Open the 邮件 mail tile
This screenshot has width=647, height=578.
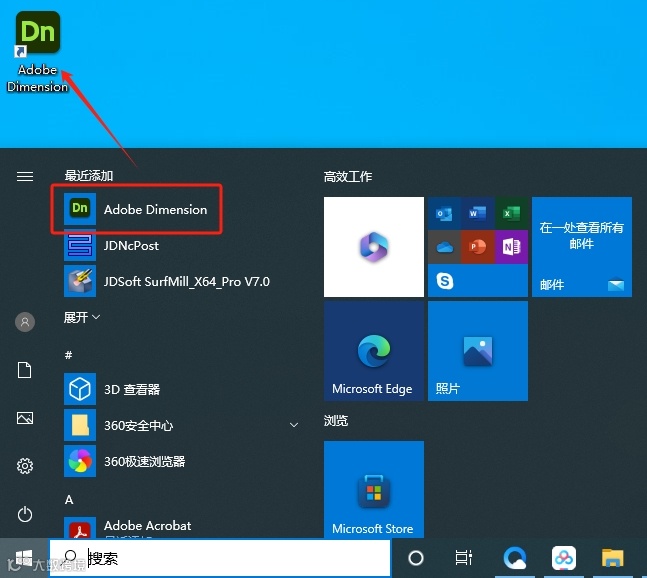[582, 247]
